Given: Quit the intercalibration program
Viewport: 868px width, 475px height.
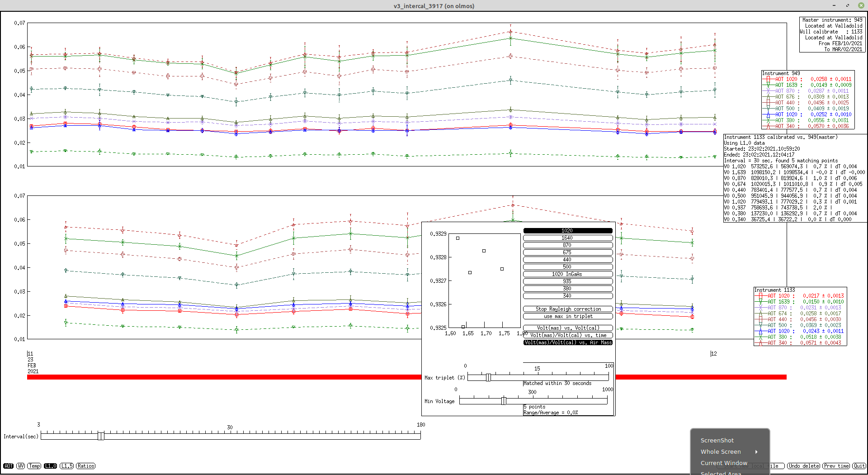Looking at the screenshot, I should 859,466.
